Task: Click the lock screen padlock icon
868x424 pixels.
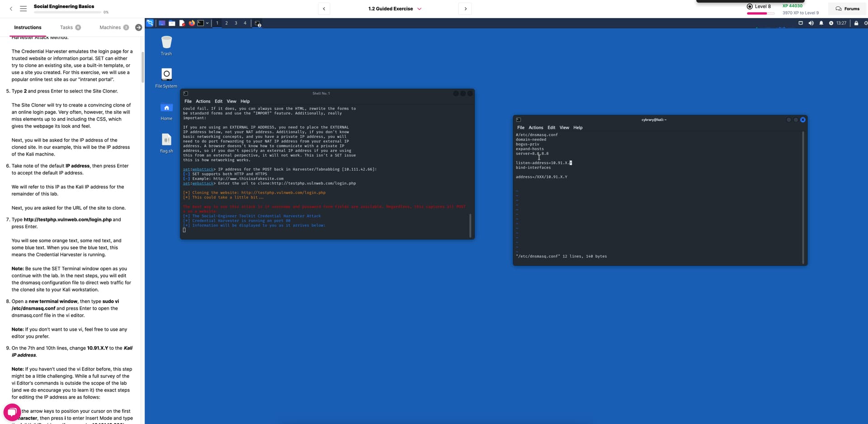Action: click(856, 23)
